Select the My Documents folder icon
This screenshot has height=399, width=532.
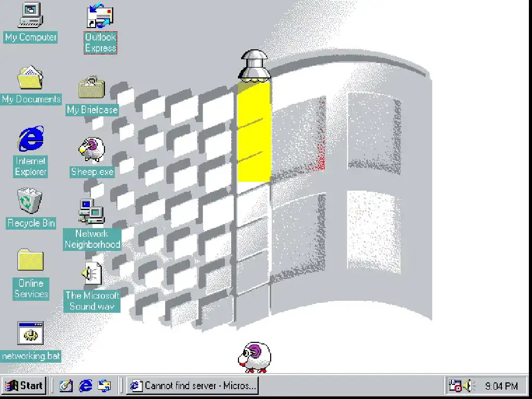tap(31, 78)
